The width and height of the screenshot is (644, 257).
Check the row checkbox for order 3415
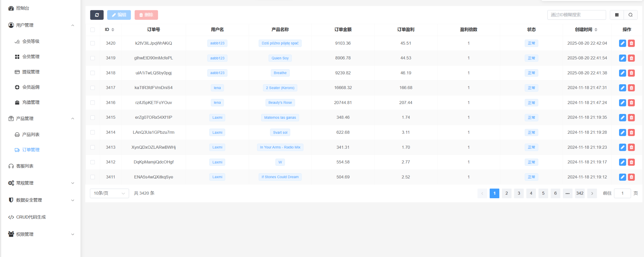pos(92,118)
